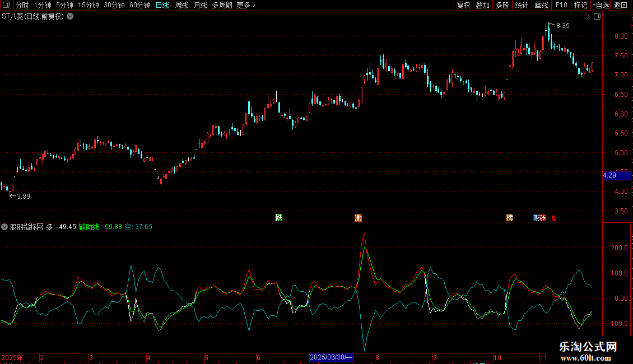Click the 统计 statistics button
633x364 pixels.
pos(522,5)
